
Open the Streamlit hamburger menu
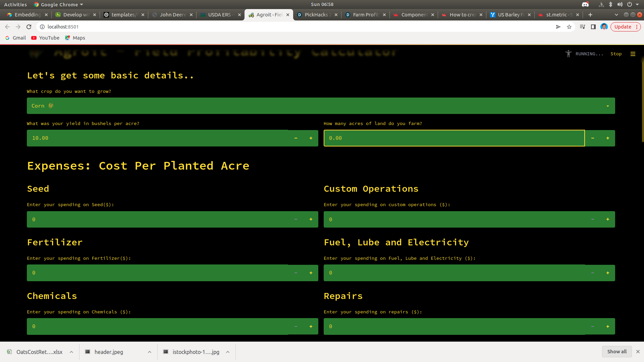coord(633,54)
